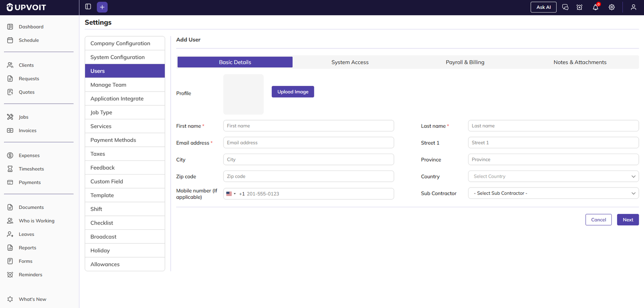
Task: Toggle the sidebar collapse icon
Action: point(88,7)
